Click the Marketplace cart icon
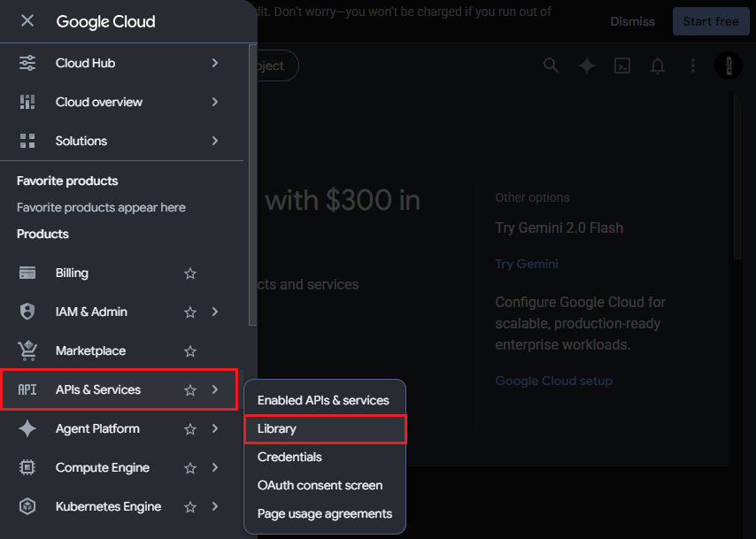This screenshot has width=756, height=539. click(27, 350)
